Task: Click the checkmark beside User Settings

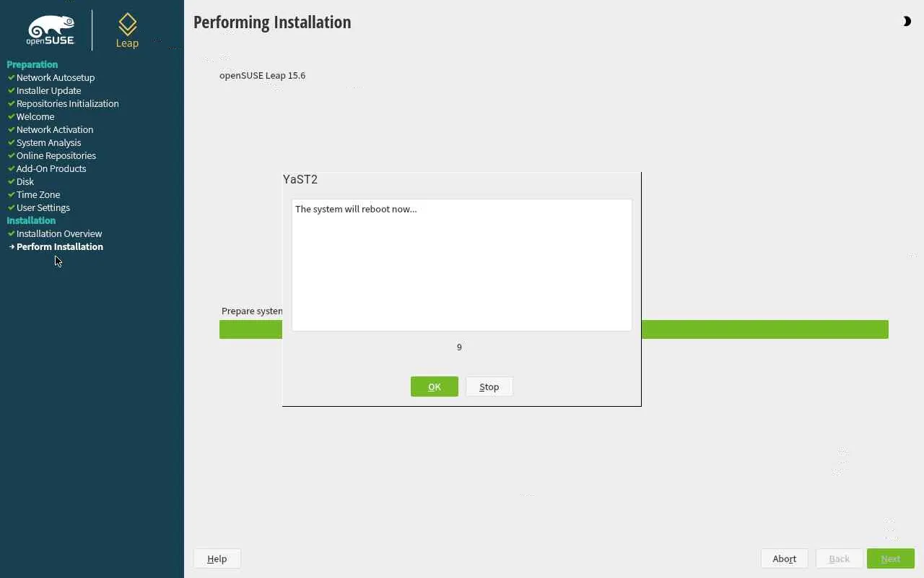Action: pos(12,207)
